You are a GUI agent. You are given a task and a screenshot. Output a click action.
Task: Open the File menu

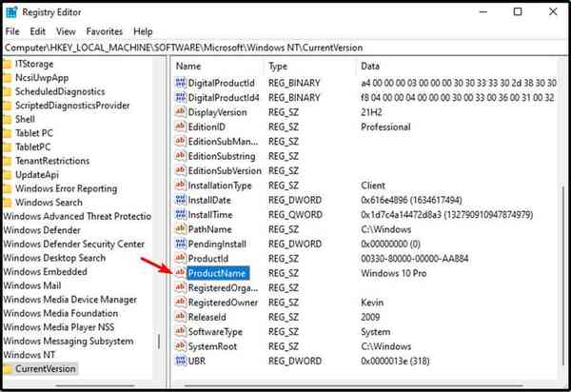point(12,31)
